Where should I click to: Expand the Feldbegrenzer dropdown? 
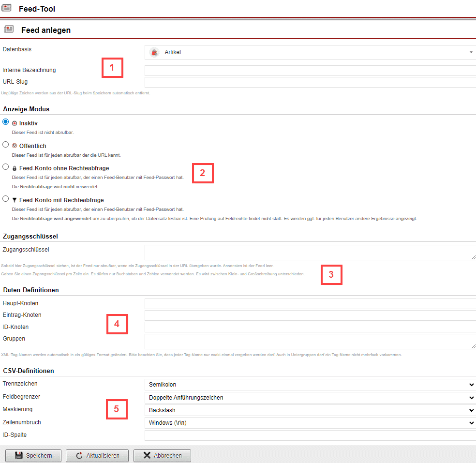click(310, 398)
